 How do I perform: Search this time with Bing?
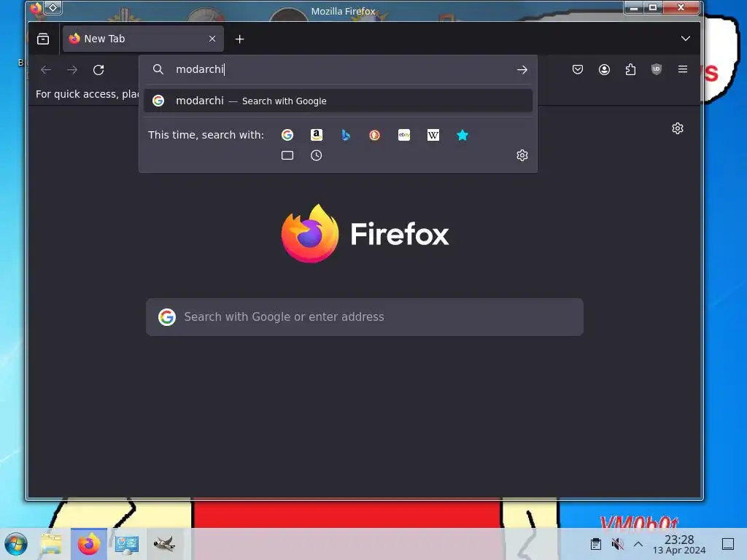346,135
